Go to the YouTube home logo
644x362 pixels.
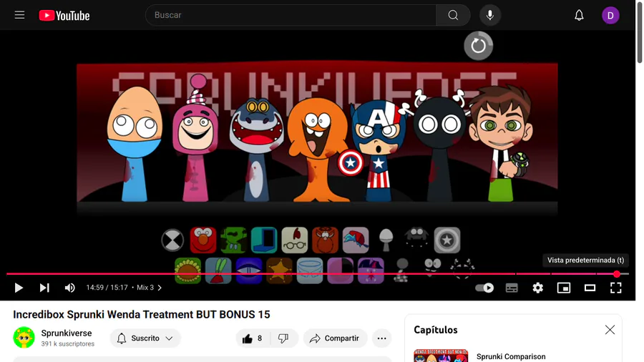point(64,16)
